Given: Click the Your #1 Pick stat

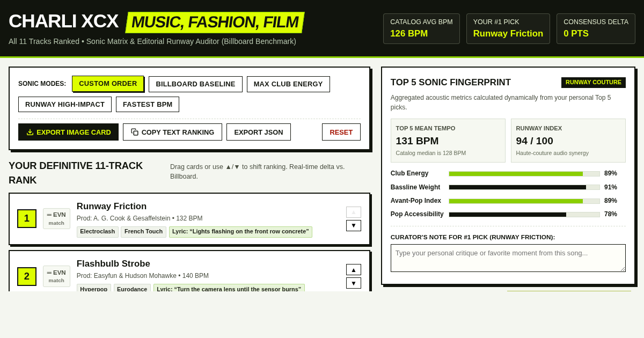Looking at the screenshot, I should point(508,28).
